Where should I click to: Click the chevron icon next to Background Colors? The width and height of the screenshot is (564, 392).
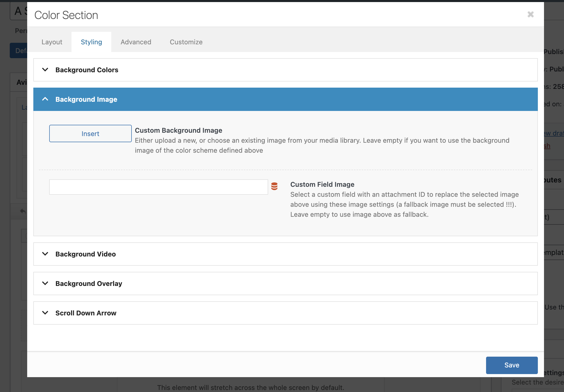point(45,70)
